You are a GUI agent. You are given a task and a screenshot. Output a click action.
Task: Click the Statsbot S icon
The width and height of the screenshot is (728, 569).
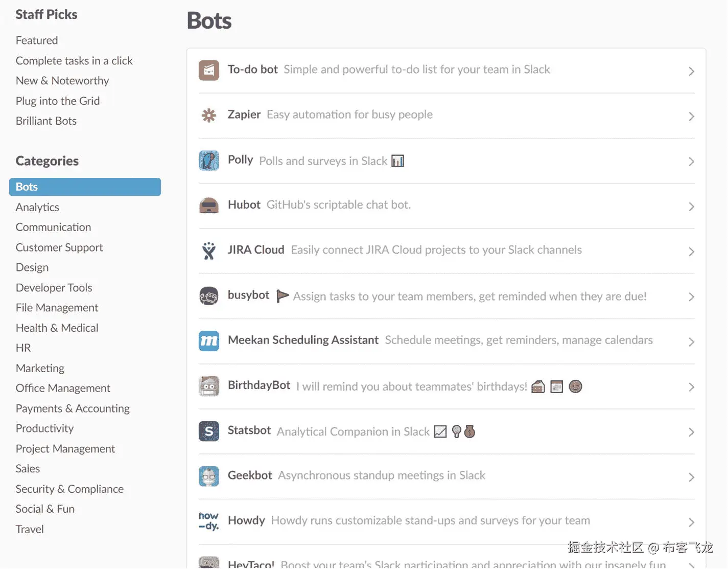tap(208, 431)
